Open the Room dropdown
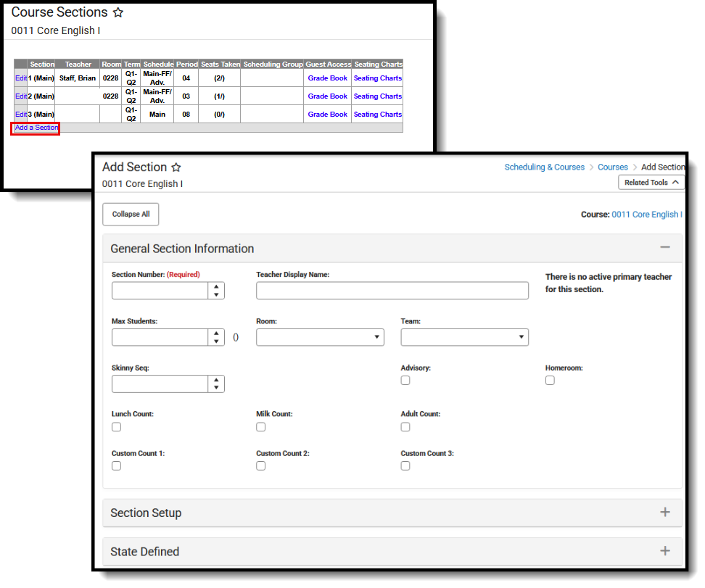The width and height of the screenshot is (705, 588). [377, 337]
